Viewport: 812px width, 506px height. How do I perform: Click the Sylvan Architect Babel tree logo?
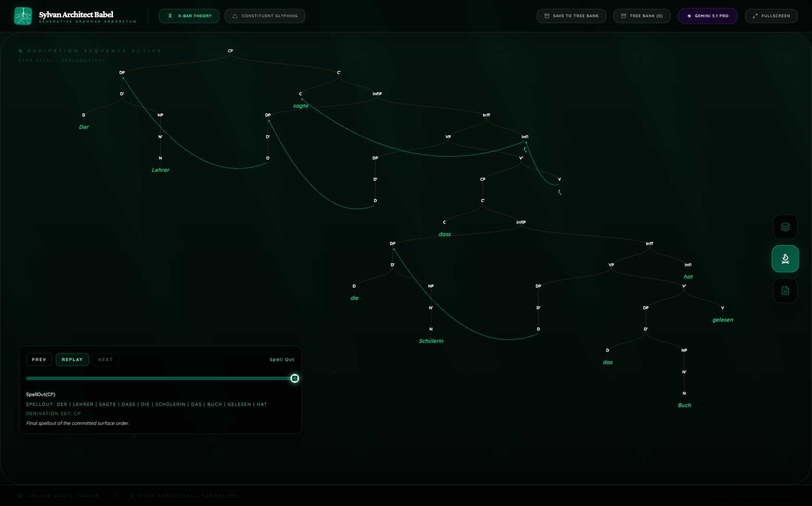point(23,16)
